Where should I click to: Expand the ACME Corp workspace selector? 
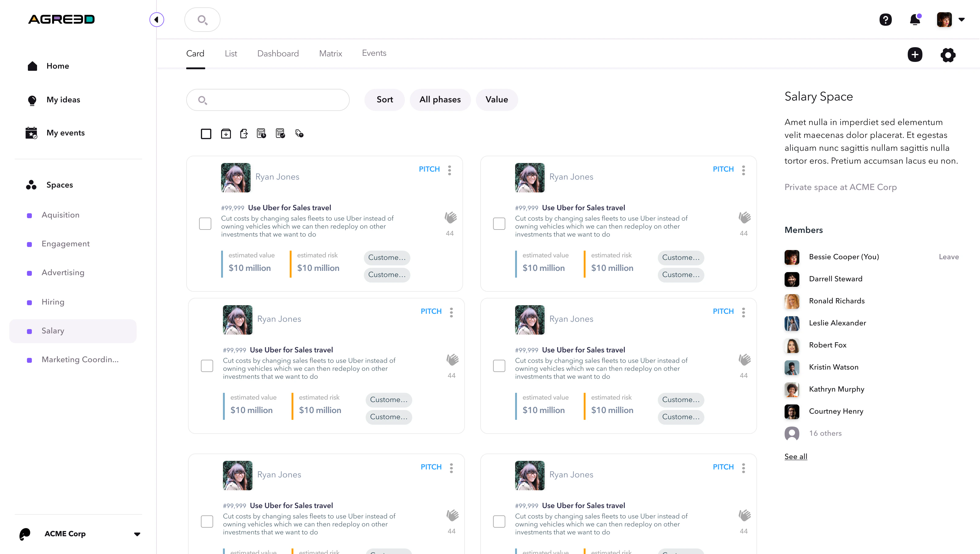[137, 534]
